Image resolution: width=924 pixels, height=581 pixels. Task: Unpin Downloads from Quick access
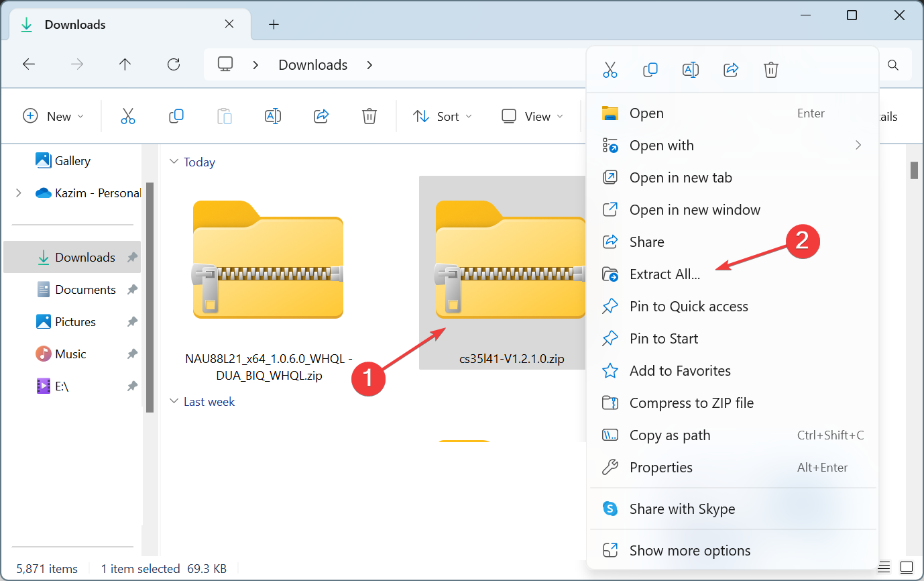point(133,258)
